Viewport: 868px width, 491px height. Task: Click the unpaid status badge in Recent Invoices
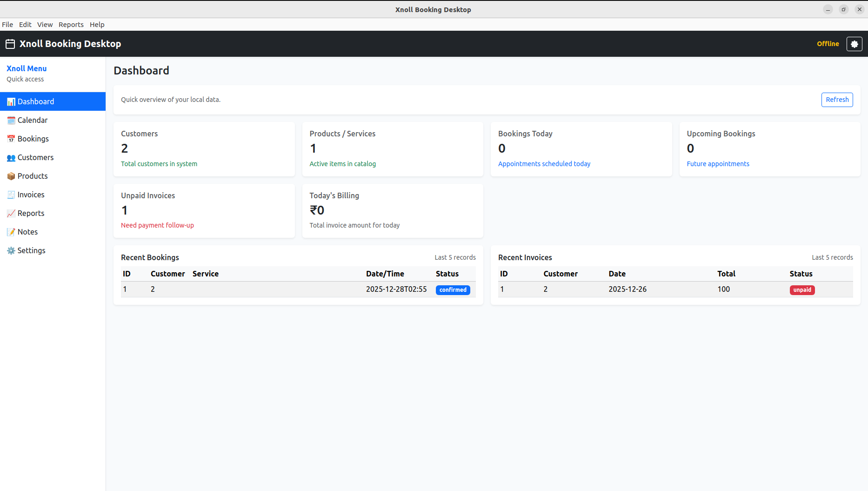[x=802, y=289]
